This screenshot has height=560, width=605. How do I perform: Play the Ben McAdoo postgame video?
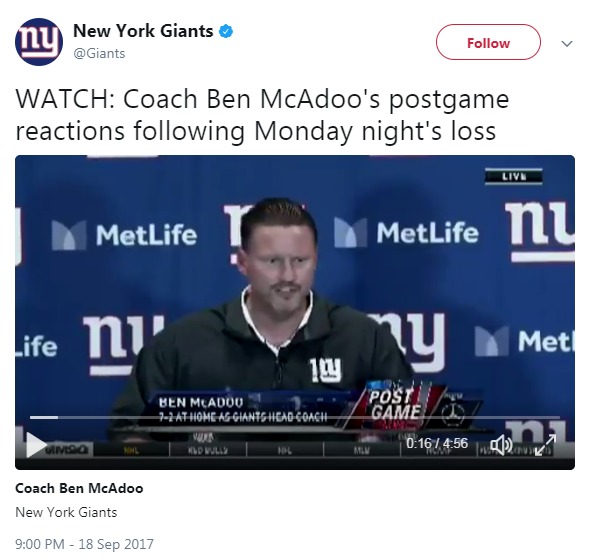[x=35, y=444]
